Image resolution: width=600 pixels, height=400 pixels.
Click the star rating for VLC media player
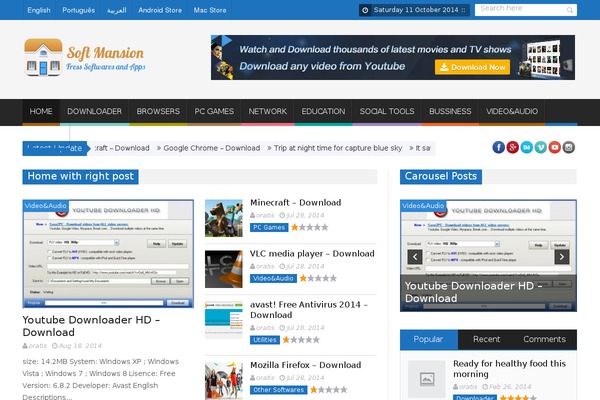318,278
